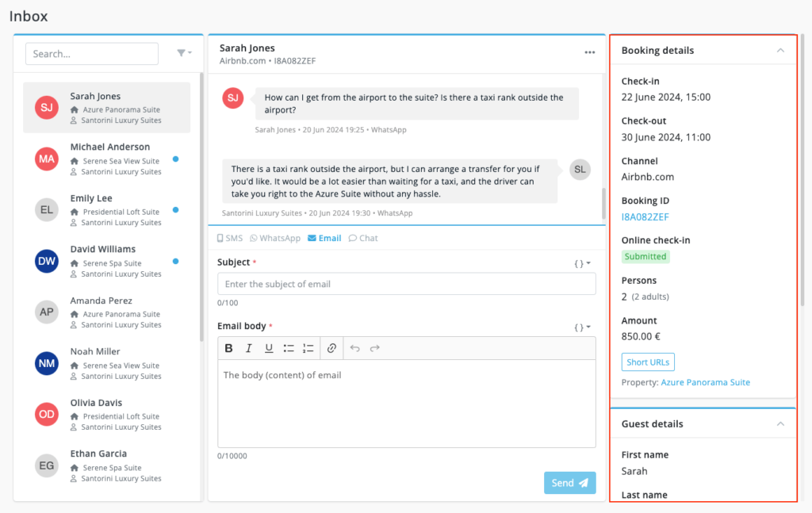Viewport: 812px width, 513px height.
Task: Click the AP avatar for Amanda Perez
Action: point(47,312)
